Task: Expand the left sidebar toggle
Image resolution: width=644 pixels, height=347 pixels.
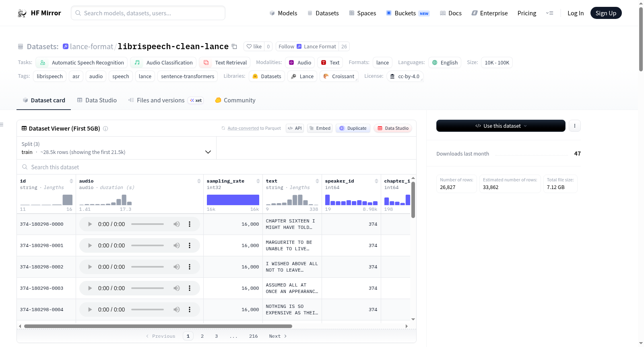Action: click(2, 125)
